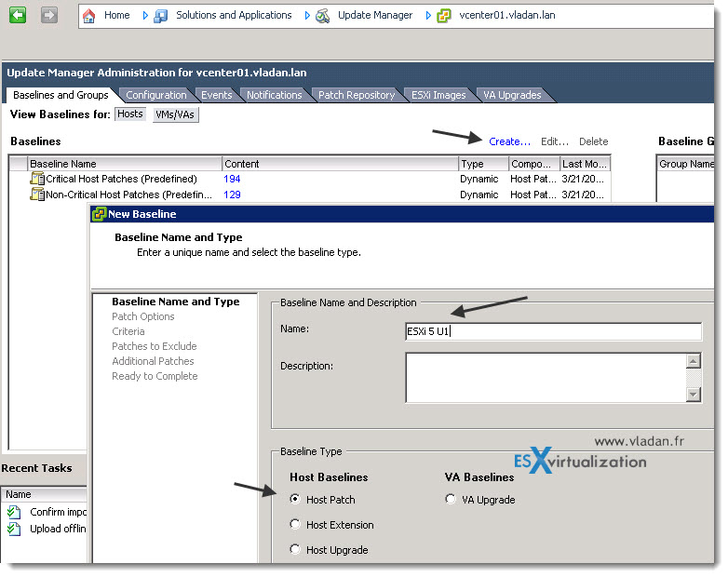Screen dimensions: 728x577
Task: Click the Upload offlin task entry
Action: [58, 529]
